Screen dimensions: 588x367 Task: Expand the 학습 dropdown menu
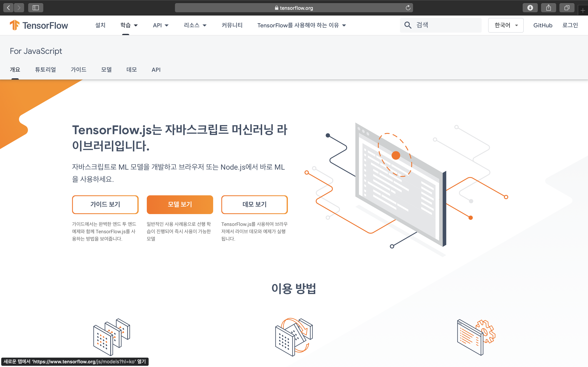[129, 25]
